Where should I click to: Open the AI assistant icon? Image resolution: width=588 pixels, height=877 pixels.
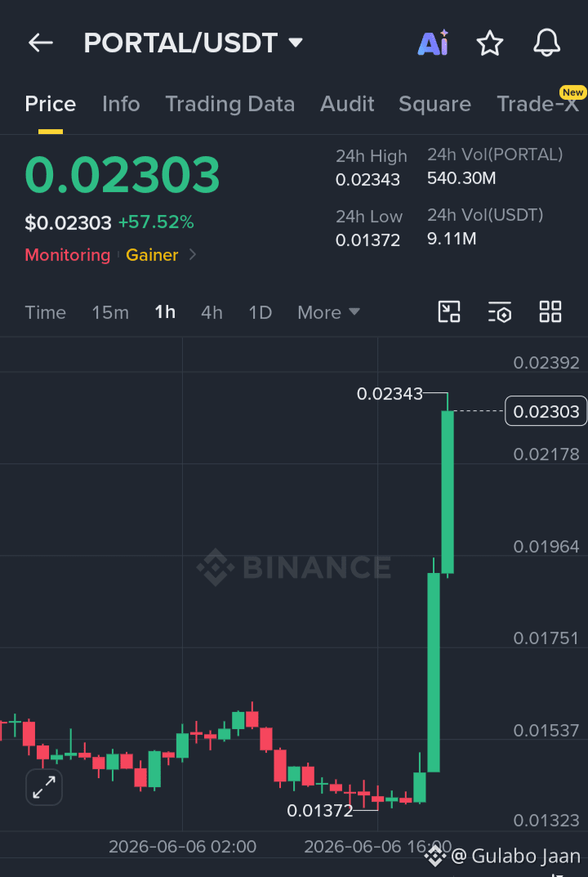click(433, 43)
